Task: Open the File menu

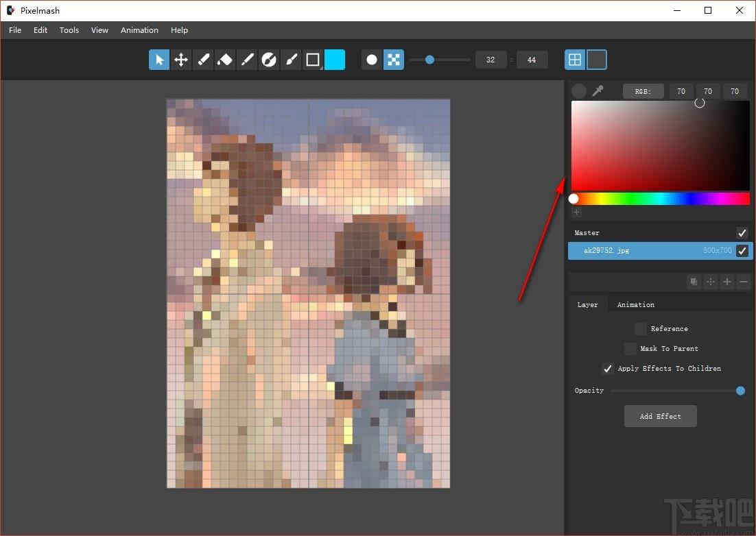Action: [15, 30]
